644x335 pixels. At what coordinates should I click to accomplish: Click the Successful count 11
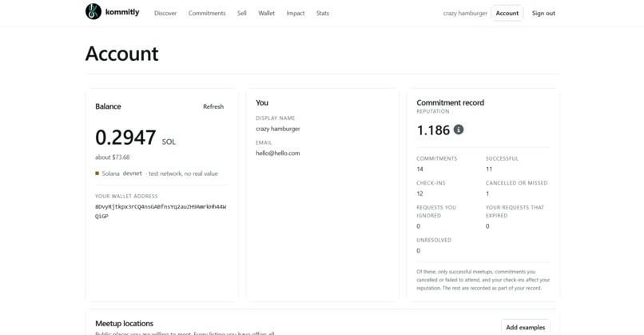pyautogui.click(x=489, y=169)
